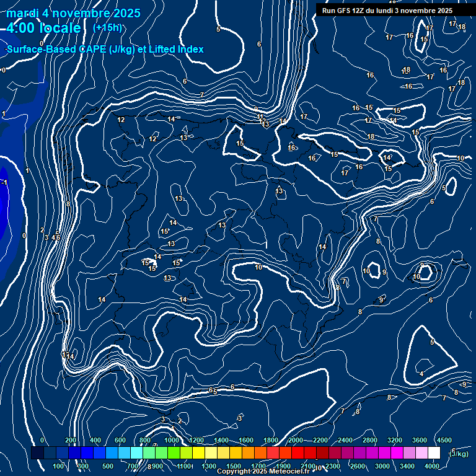Click the 'Copyright 2025 Meteociel.fr' credit

[263, 471]
